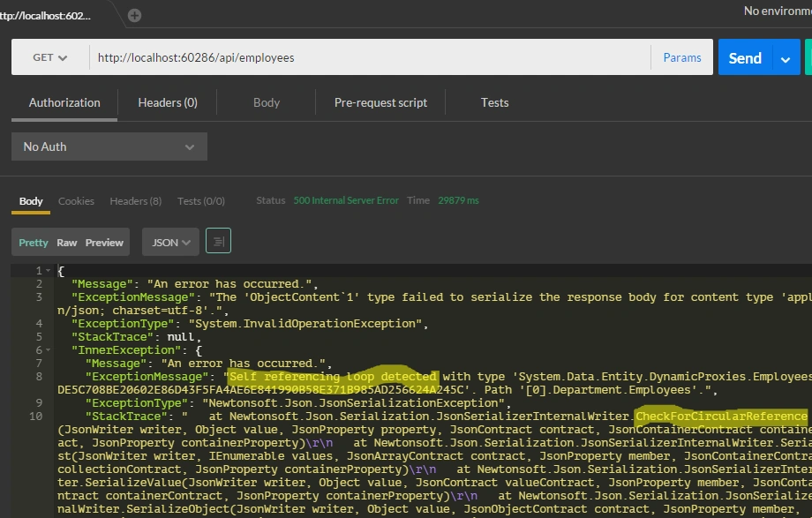Click the request URL input field
Viewport: 812px width, 518px height.
pyautogui.click(x=370, y=57)
